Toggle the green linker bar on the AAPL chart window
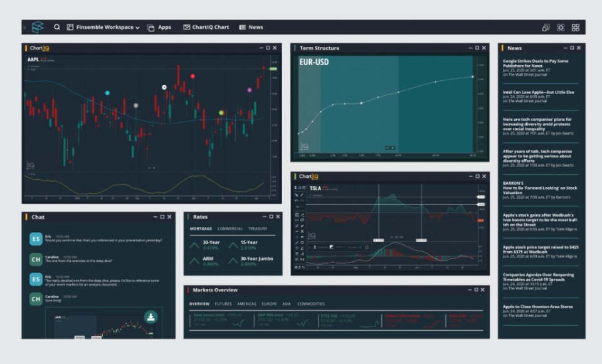 tap(24, 48)
